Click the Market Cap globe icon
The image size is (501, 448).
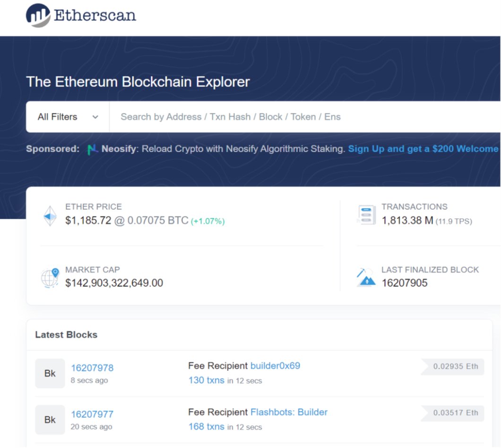(x=50, y=278)
